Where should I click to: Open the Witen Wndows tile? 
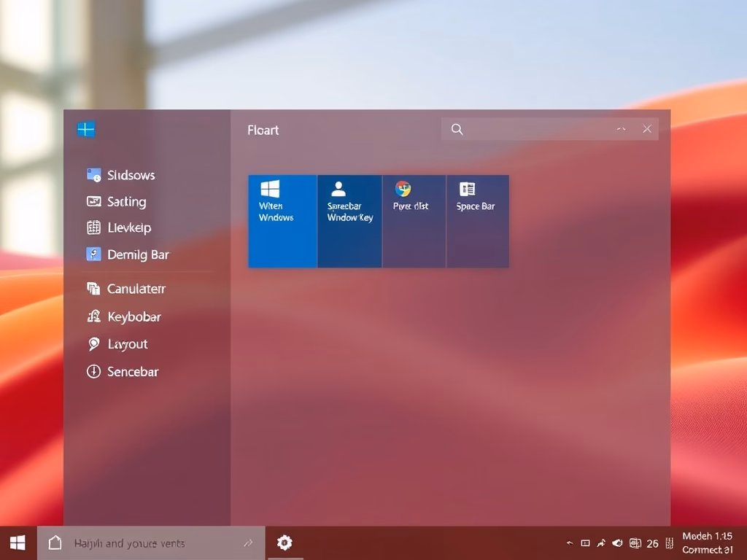coord(282,222)
